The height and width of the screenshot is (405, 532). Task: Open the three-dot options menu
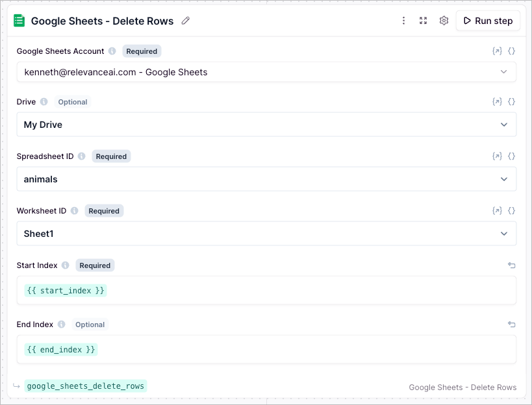[403, 20]
